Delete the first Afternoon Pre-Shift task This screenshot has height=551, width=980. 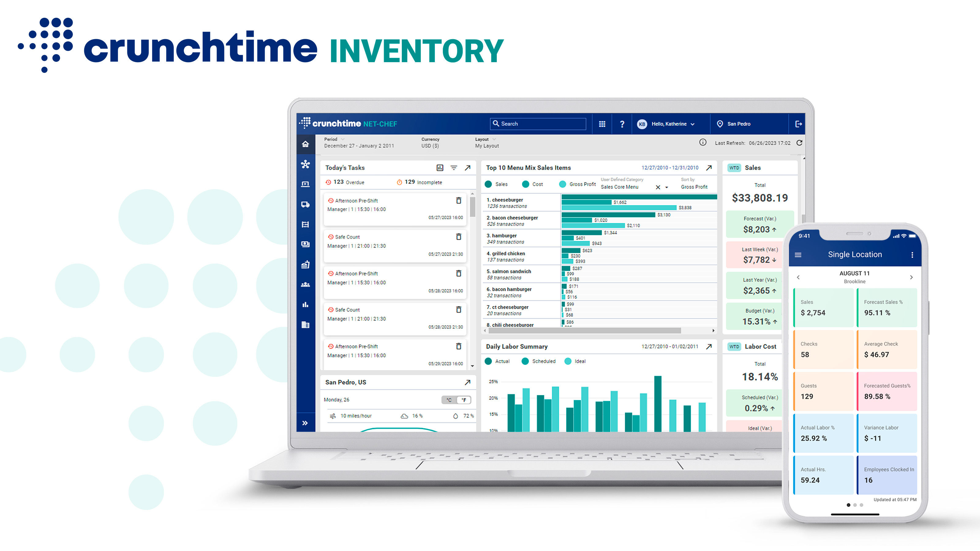458,201
